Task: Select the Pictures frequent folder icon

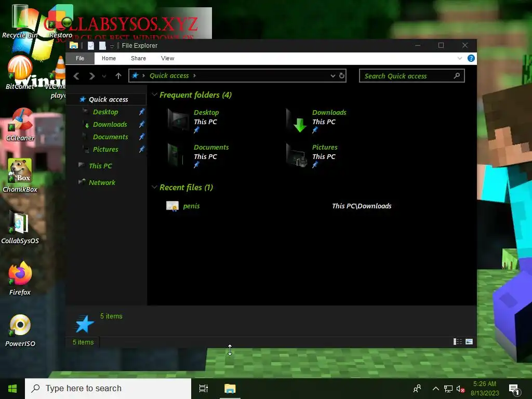Action: point(297,155)
